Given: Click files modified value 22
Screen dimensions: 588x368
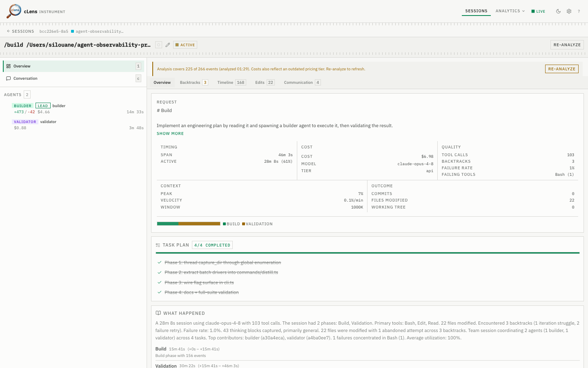Looking at the screenshot, I should pyautogui.click(x=572, y=200).
